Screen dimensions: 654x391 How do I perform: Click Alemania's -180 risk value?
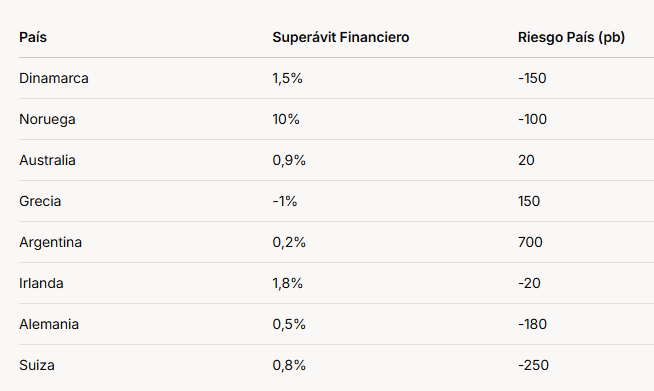coord(532,324)
